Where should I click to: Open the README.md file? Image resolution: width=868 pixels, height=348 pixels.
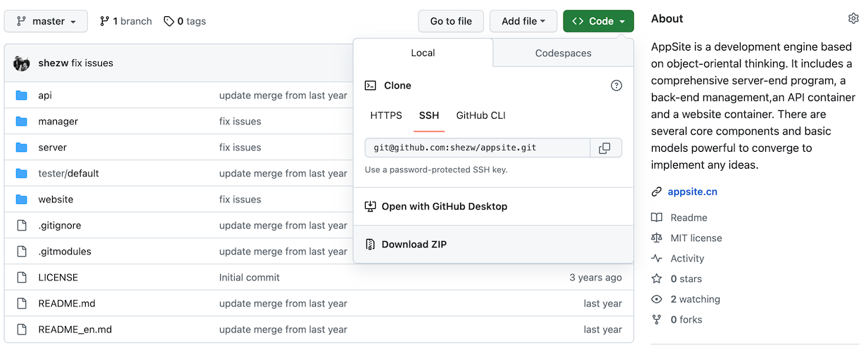[67, 304]
